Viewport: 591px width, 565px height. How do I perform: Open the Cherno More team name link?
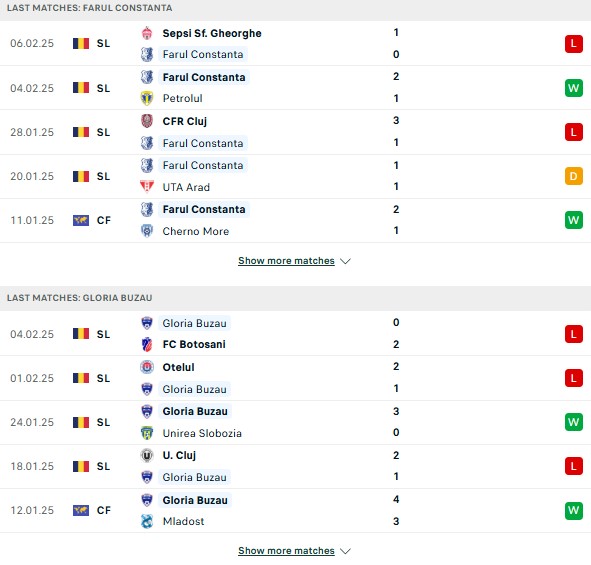(196, 231)
